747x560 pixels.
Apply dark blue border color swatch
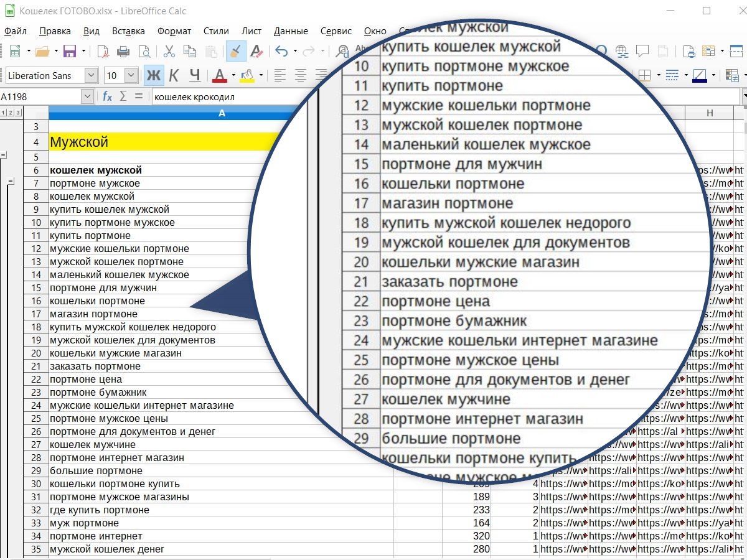[700, 76]
